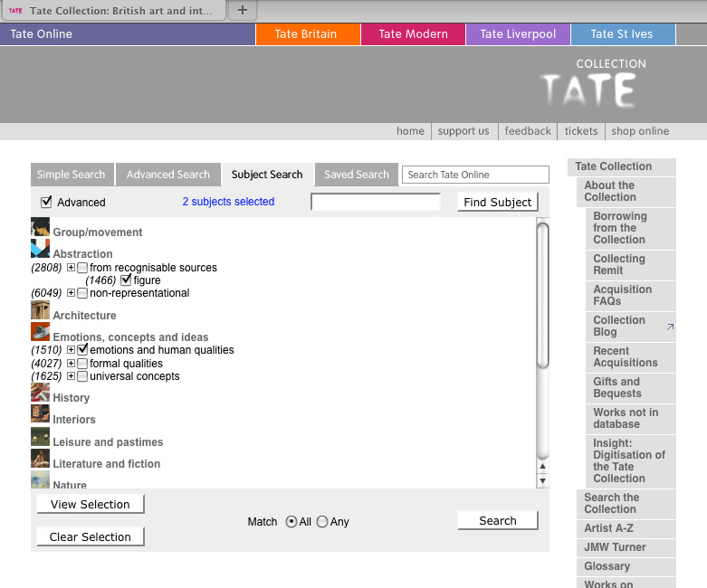Click the 'home' navigation link
This screenshot has height=588, width=707.
click(410, 131)
